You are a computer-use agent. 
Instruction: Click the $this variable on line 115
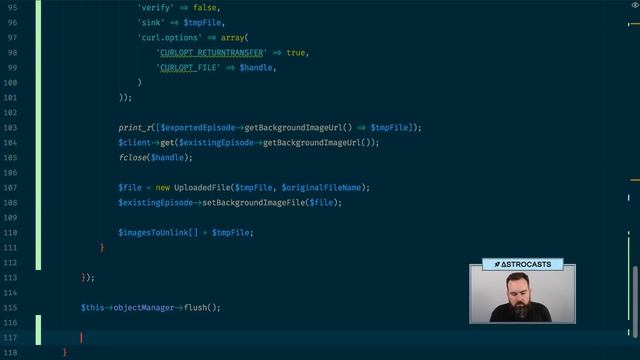tap(93, 307)
